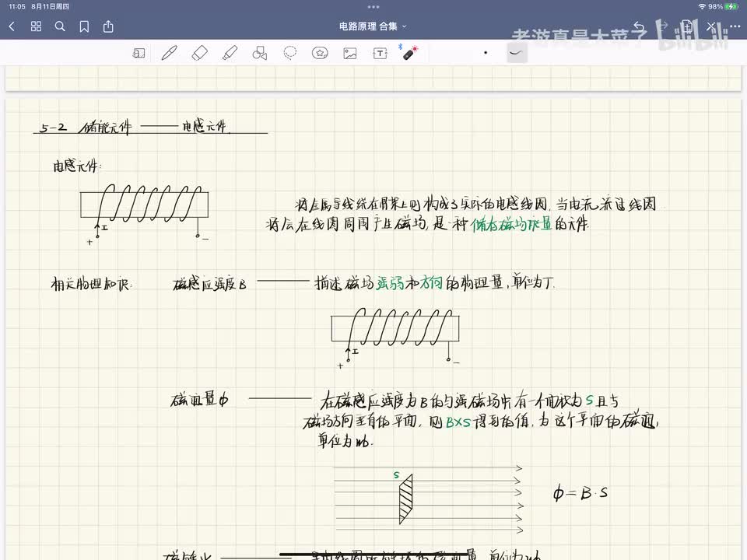The height and width of the screenshot is (560, 747).
Task: Go back to the document library
Action: click(12, 26)
